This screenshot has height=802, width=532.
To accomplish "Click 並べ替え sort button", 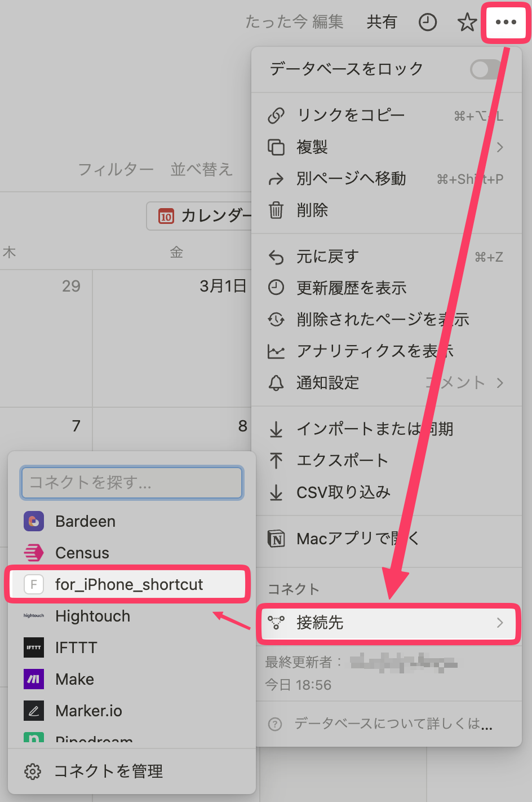I will (x=202, y=169).
